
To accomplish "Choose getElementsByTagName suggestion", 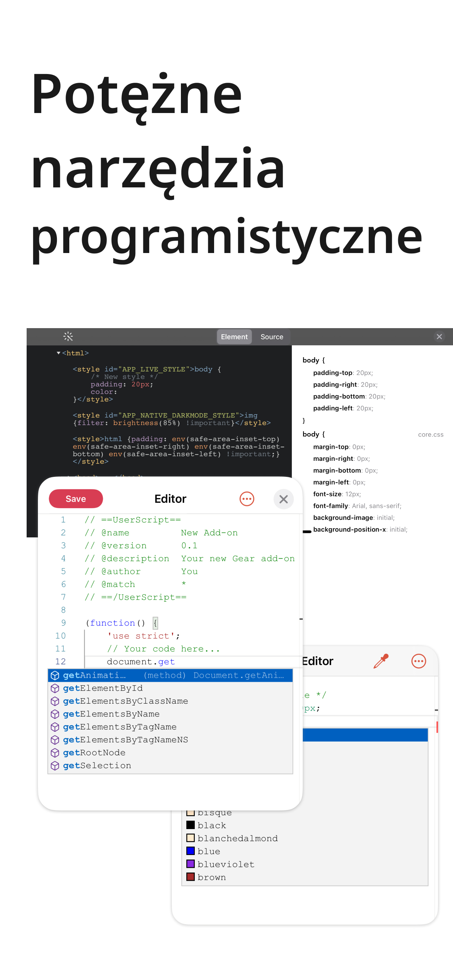I will [x=170, y=727].
